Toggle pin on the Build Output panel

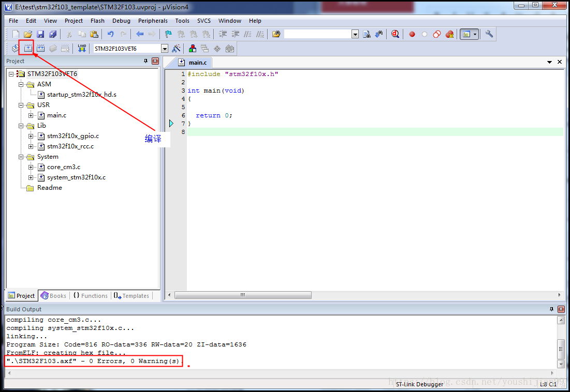click(x=551, y=309)
